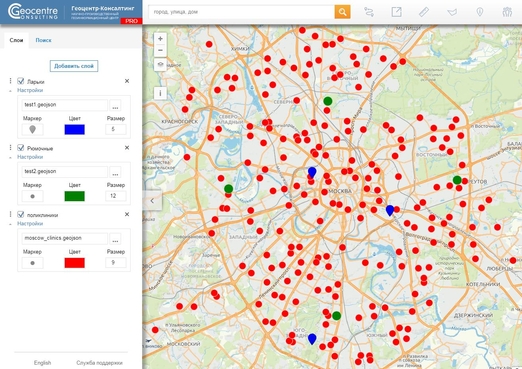Image resolution: width=522 pixels, height=369 pixels.
Task: Open red color swatch for поликлиники
Action: point(74,263)
